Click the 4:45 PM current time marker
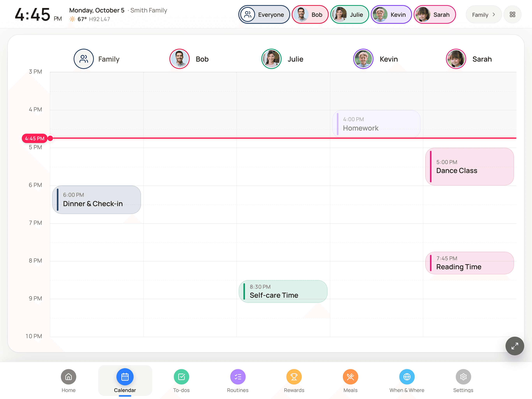 tap(34, 138)
